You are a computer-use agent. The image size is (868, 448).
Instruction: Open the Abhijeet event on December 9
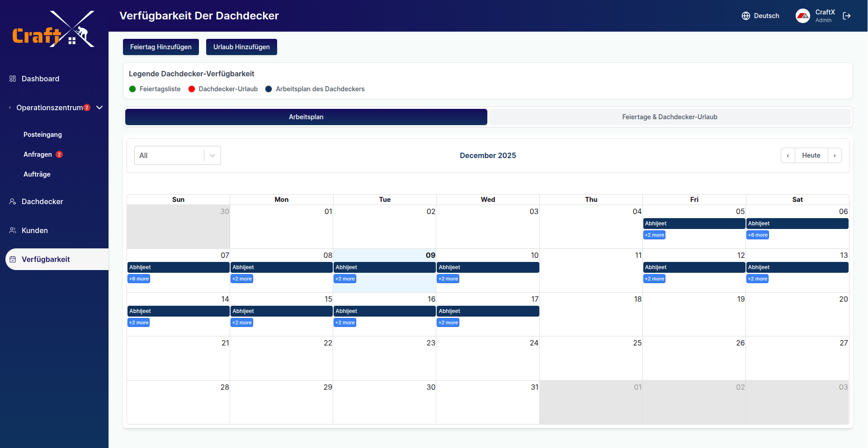[385, 267]
